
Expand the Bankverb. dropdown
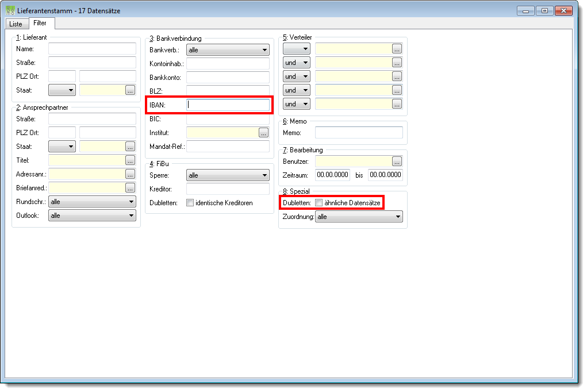[x=228, y=50]
